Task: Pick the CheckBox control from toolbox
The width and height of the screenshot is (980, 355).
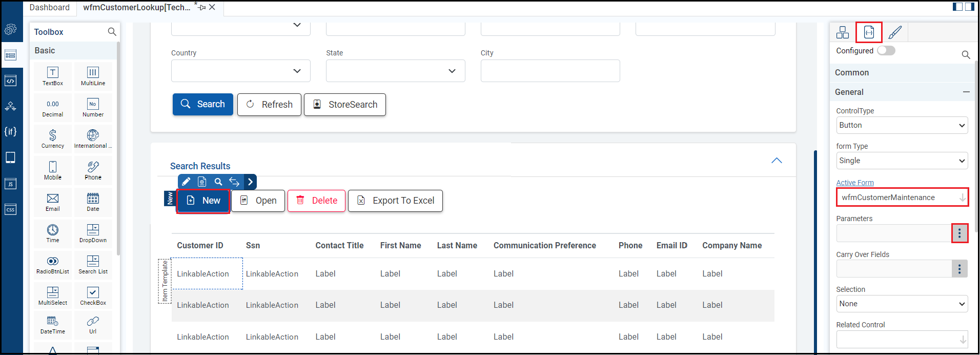Action: point(93,296)
